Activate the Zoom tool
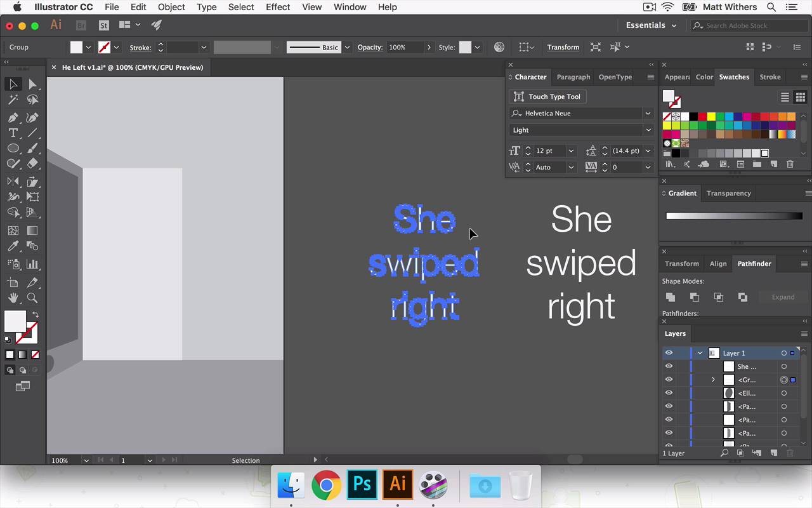The image size is (812, 508). point(32,298)
